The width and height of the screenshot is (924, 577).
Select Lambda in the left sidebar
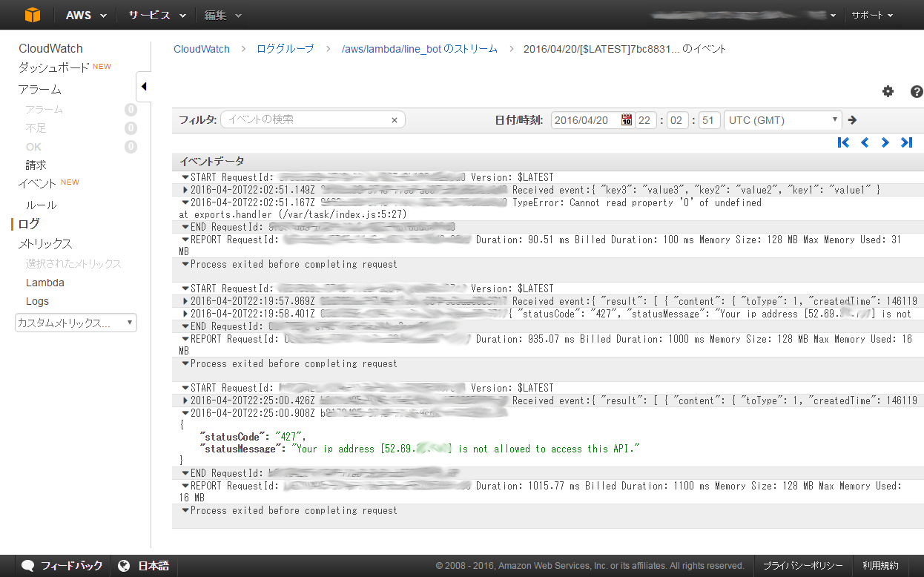(x=46, y=283)
